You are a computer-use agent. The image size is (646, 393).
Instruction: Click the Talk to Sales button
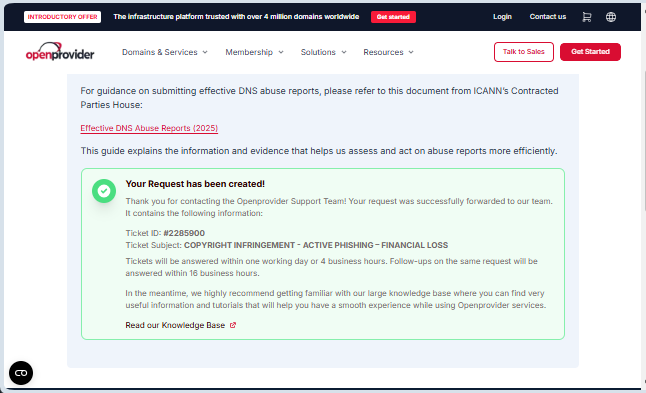524,52
